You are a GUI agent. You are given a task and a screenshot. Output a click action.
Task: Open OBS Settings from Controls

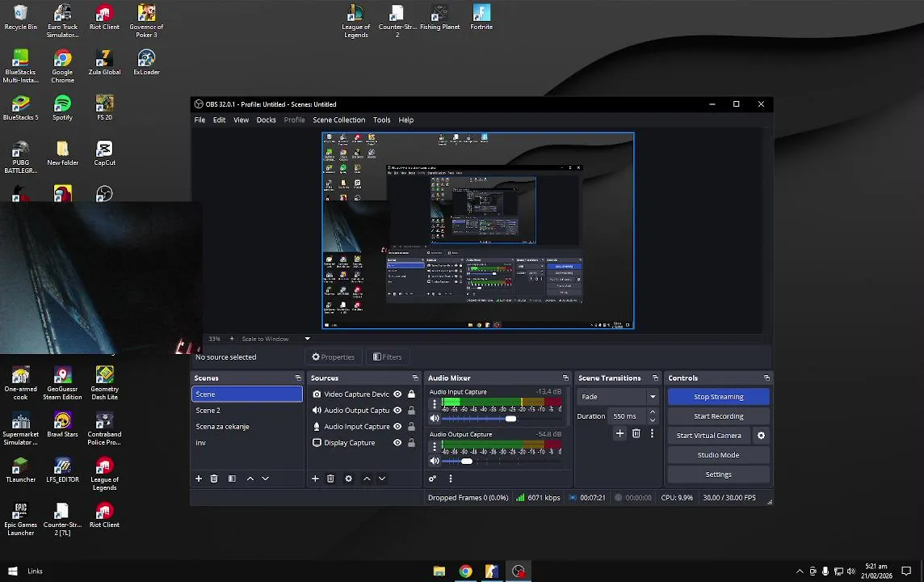point(718,474)
